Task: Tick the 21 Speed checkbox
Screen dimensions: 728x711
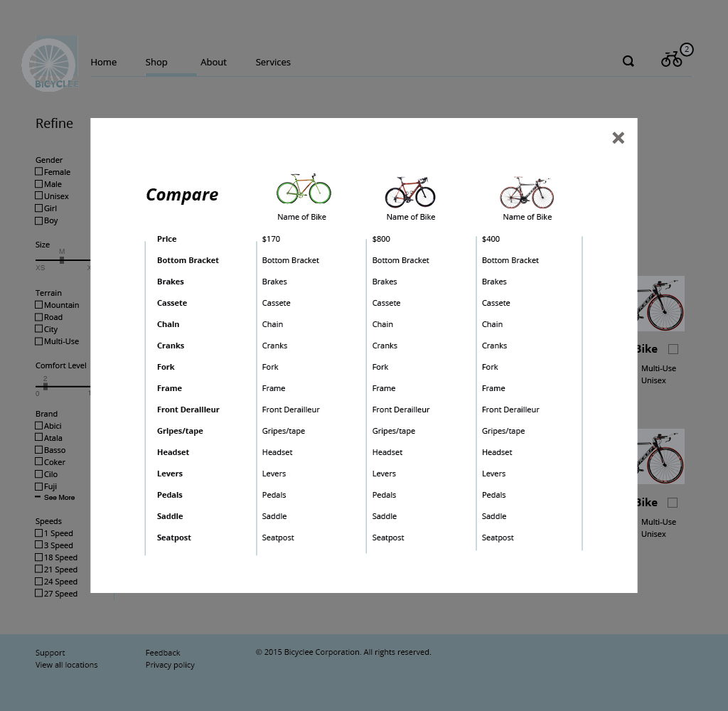Action: (x=39, y=569)
